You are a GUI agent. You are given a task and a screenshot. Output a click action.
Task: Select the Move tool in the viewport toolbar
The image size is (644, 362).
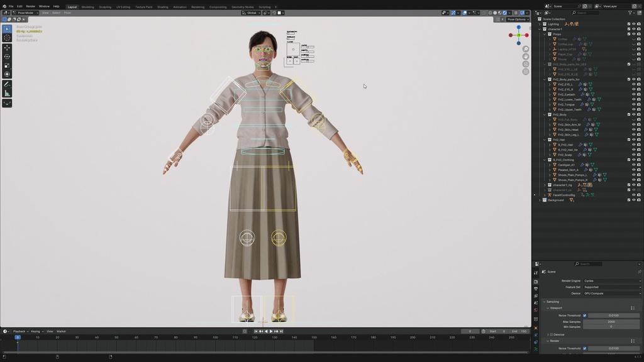click(x=6, y=48)
